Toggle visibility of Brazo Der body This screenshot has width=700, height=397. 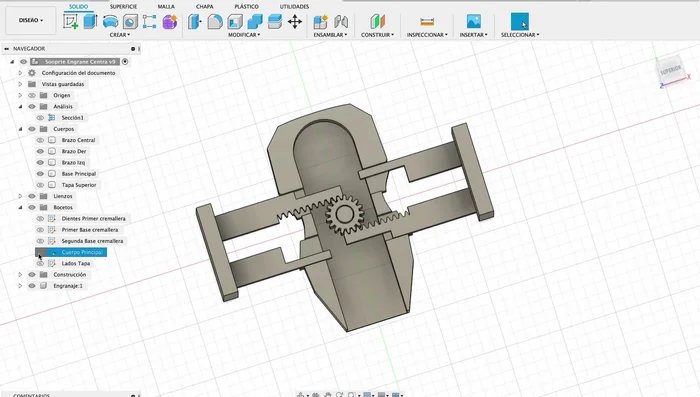pos(40,151)
